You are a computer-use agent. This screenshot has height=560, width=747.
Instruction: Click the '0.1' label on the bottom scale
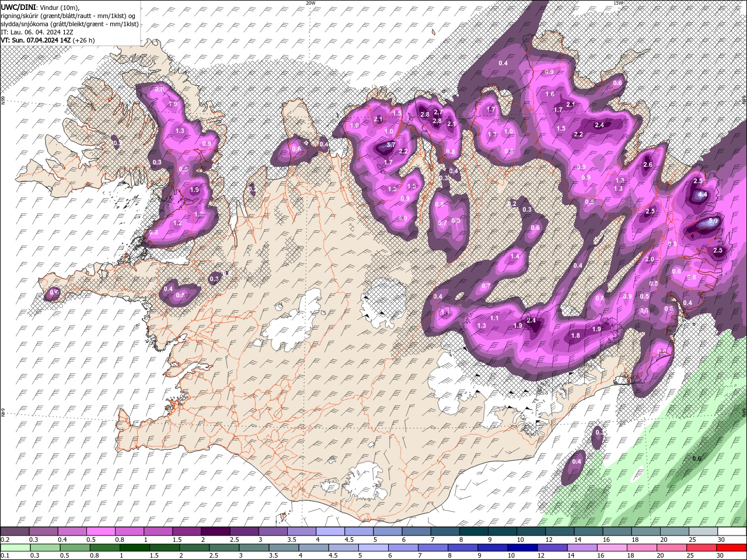coord(5,556)
